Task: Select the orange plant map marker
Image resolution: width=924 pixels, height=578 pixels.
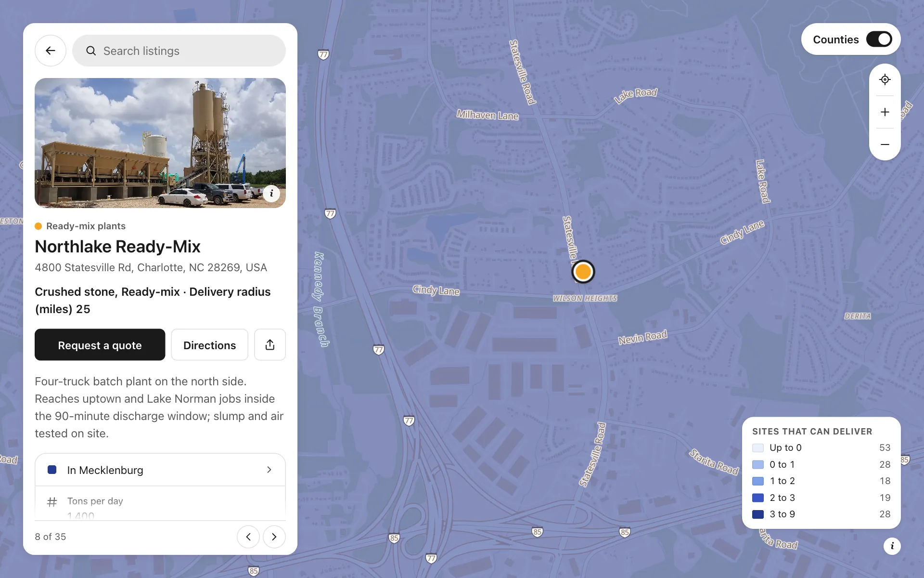Action: coord(583,272)
